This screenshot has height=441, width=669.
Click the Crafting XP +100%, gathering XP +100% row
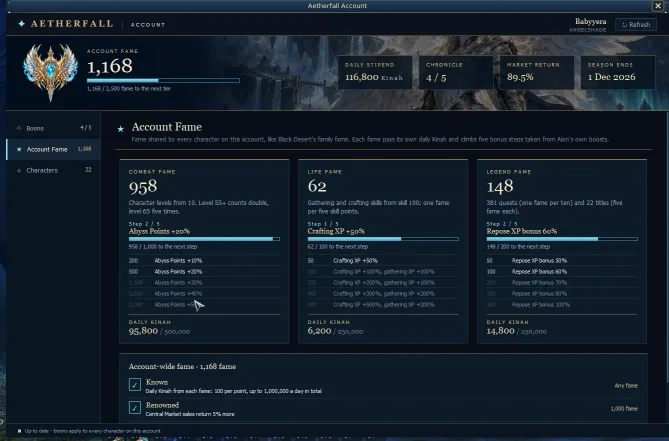point(383,272)
